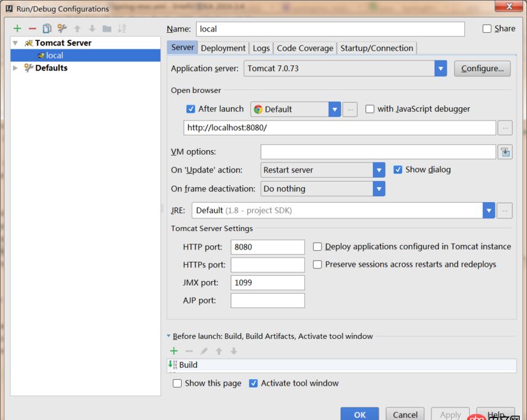
Task: Disable the Show dialog checkbox
Action: [399, 169]
